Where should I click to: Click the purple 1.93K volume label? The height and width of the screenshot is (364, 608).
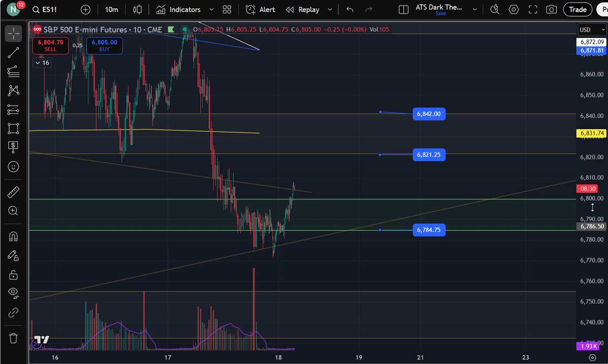(588, 346)
